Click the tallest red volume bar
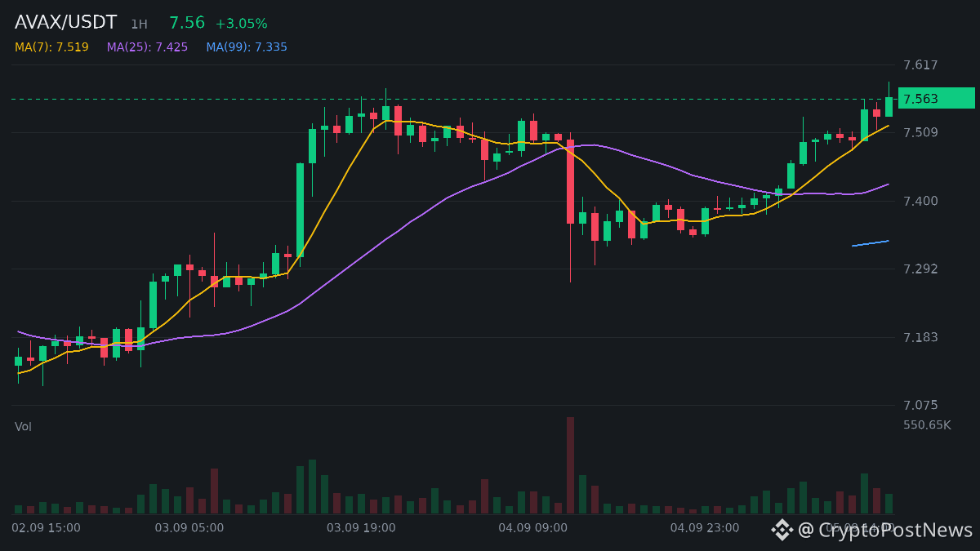 click(570, 465)
